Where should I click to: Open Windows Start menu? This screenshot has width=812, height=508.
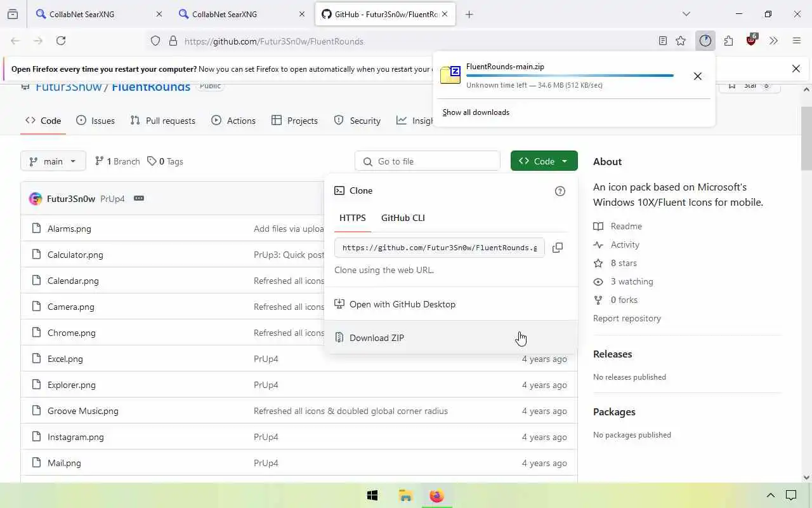tap(372, 496)
